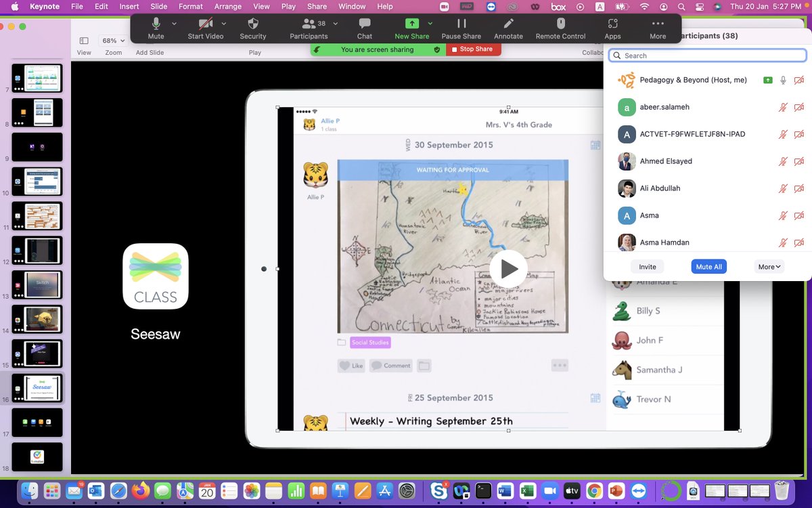The height and width of the screenshot is (508, 812).
Task: Click the red Stop Share button
Action: 473,49
